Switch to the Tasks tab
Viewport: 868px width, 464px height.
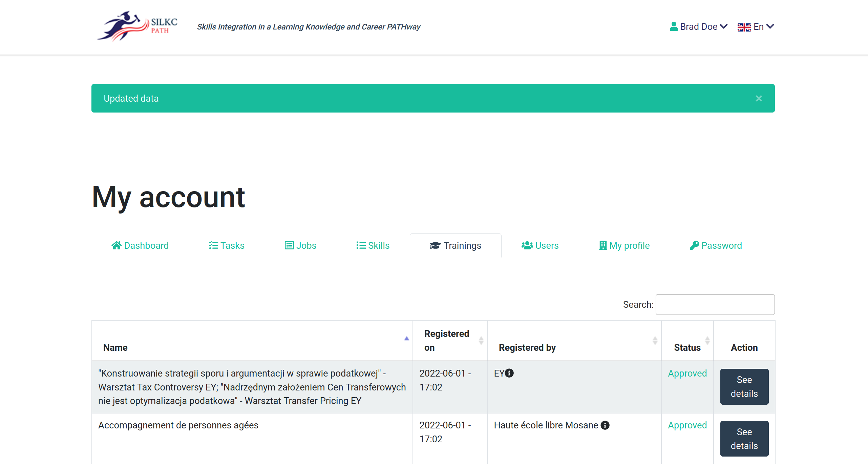pyautogui.click(x=226, y=245)
